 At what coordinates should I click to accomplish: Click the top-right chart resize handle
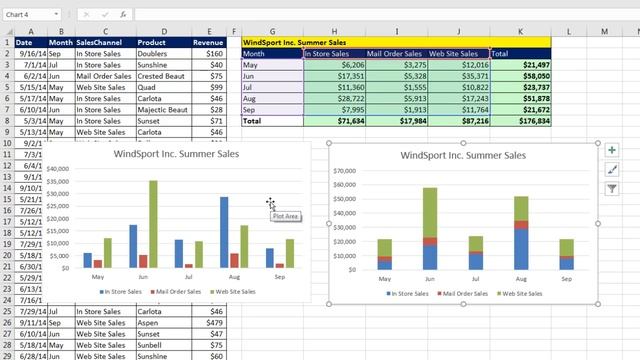click(598, 143)
